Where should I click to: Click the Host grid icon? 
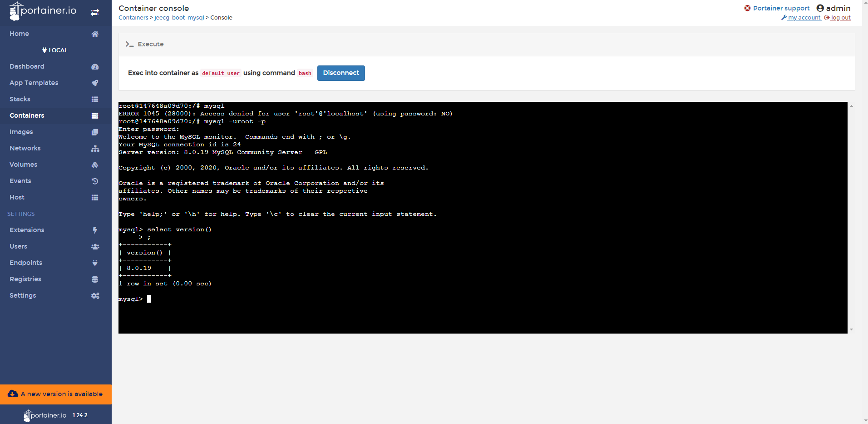tap(95, 198)
